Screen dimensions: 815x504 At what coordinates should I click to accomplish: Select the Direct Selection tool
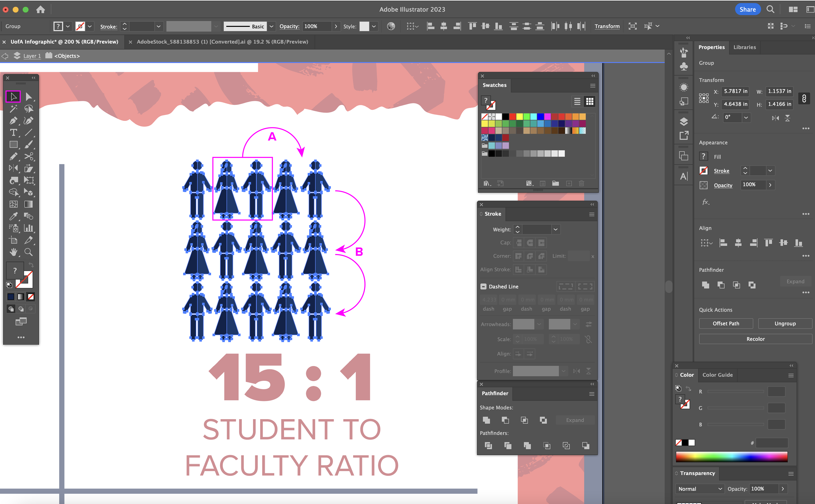(x=29, y=97)
